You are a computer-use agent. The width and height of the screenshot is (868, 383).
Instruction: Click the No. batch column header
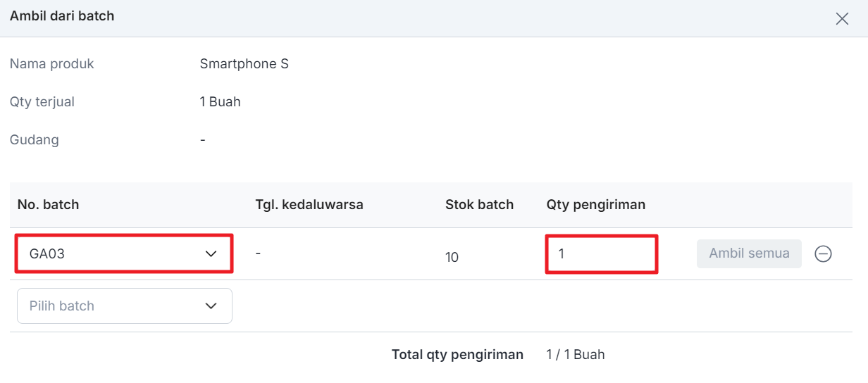pos(49,205)
